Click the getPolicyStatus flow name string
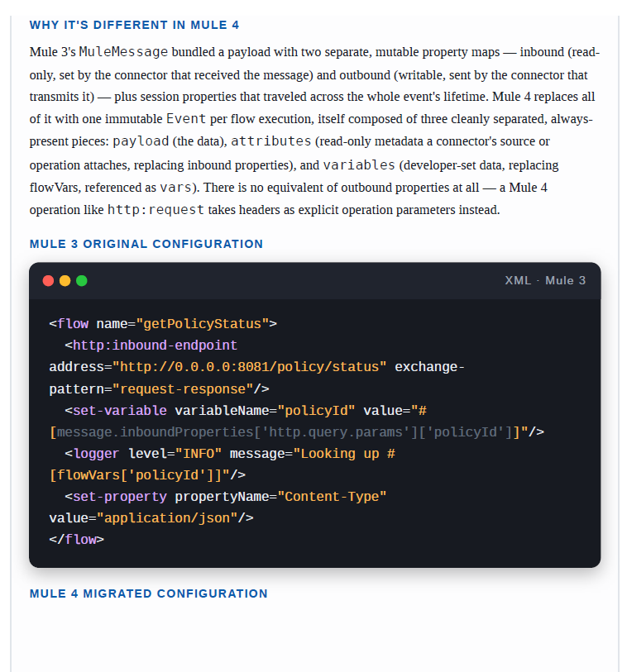 203,323
